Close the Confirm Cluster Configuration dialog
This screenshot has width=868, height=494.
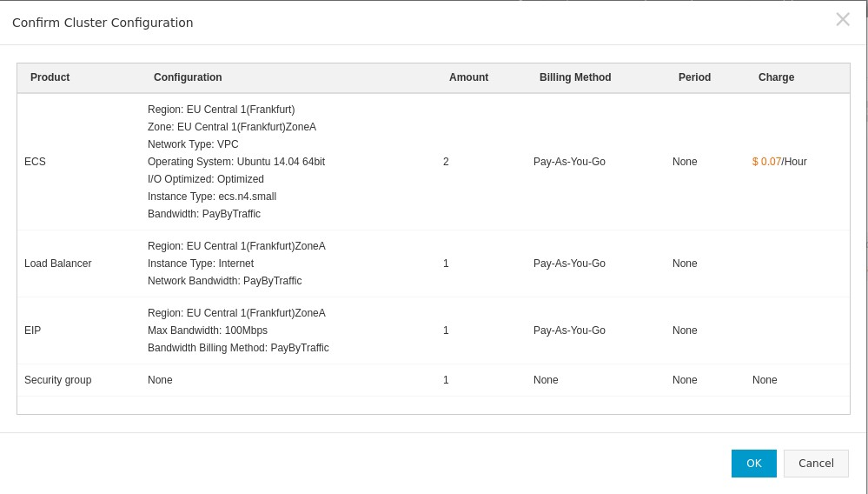click(x=842, y=20)
